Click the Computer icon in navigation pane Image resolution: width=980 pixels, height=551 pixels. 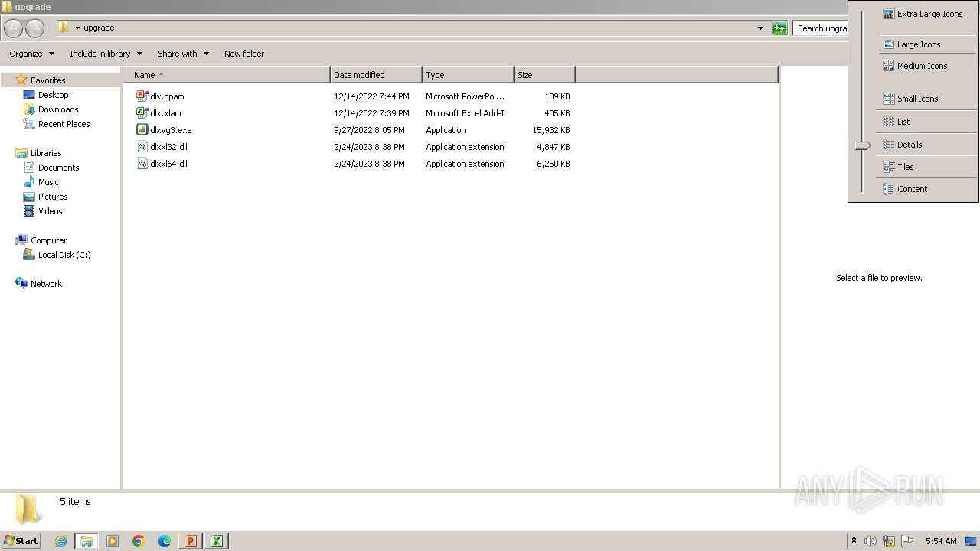pyautogui.click(x=21, y=240)
